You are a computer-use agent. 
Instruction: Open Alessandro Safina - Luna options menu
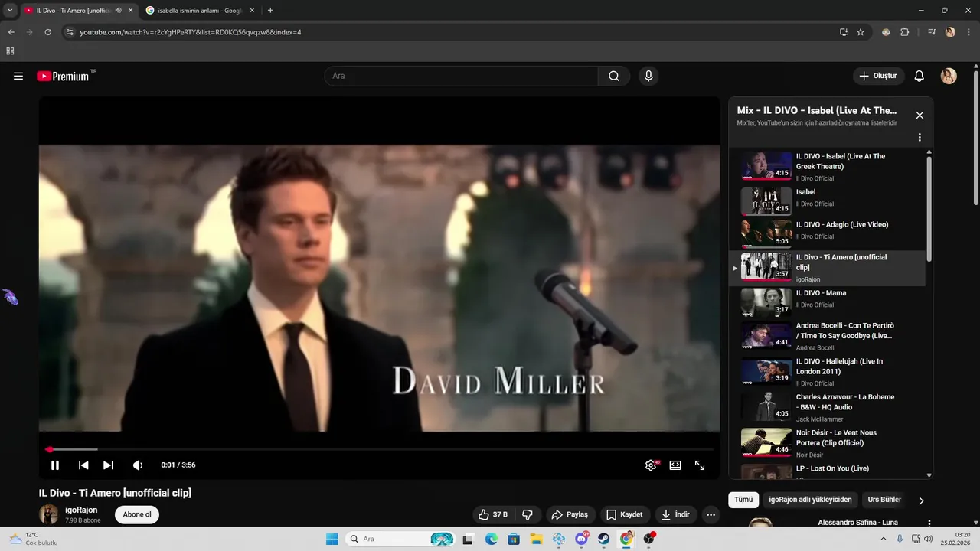(929, 523)
